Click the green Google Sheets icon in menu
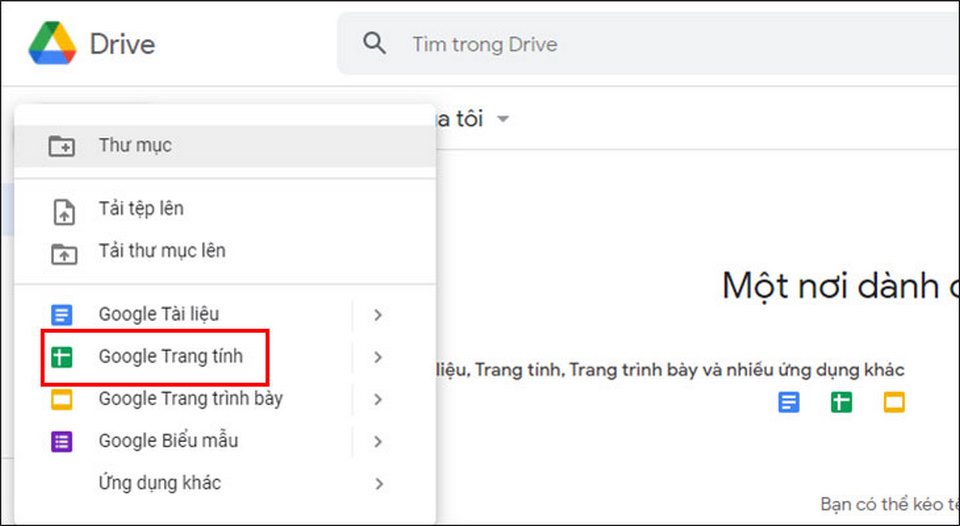 coord(62,357)
